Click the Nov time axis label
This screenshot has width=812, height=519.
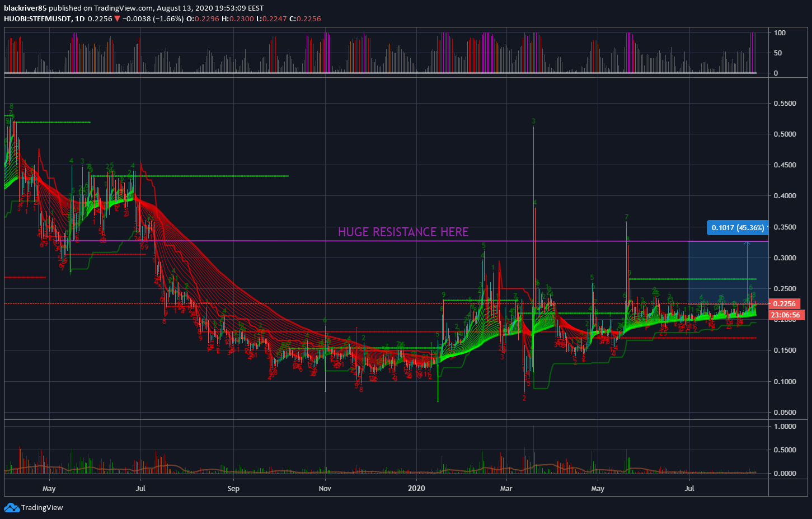(x=325, y=489)
